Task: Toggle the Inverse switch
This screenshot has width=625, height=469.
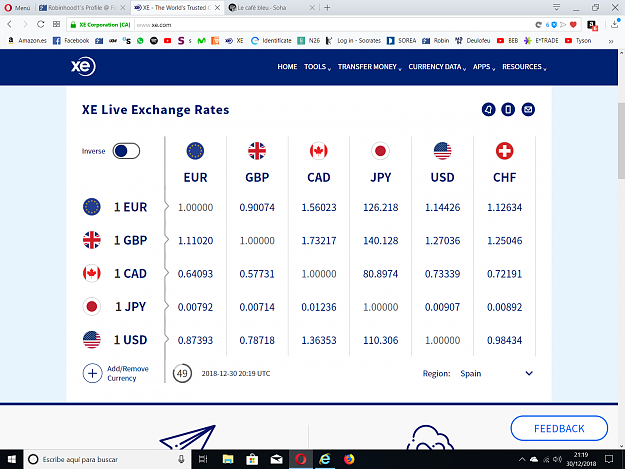Action: 126,151
